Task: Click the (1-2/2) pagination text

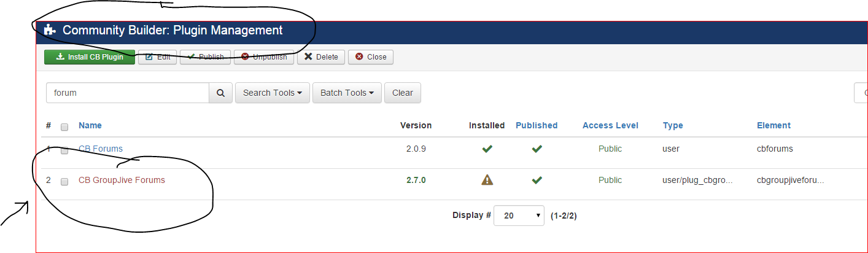Action: (564, 216)
